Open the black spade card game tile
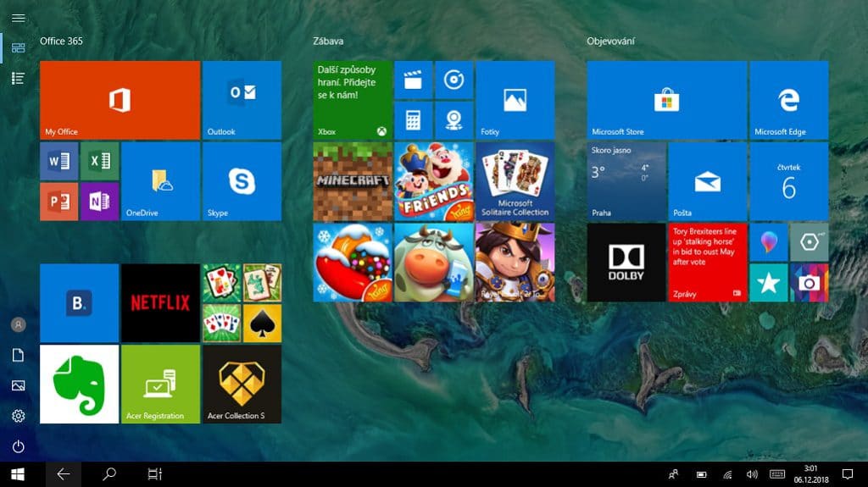The image size is (868, 487). pyautogui.click(x=263, y=324)
